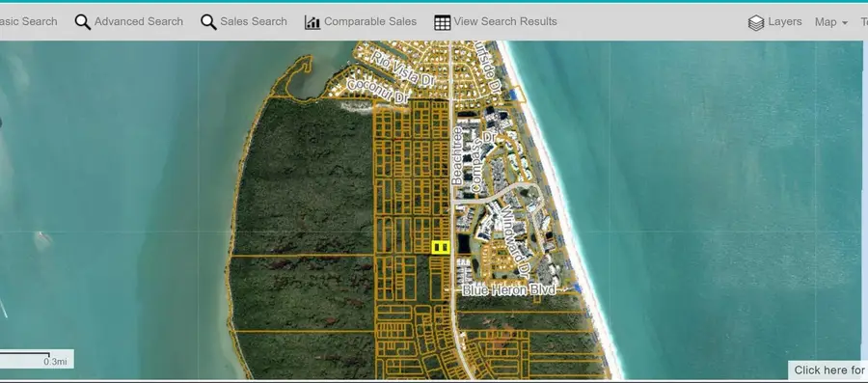Click the View Search Results grid icon
Viewport: 868px width, 383px height.
[x=443, y=22]
